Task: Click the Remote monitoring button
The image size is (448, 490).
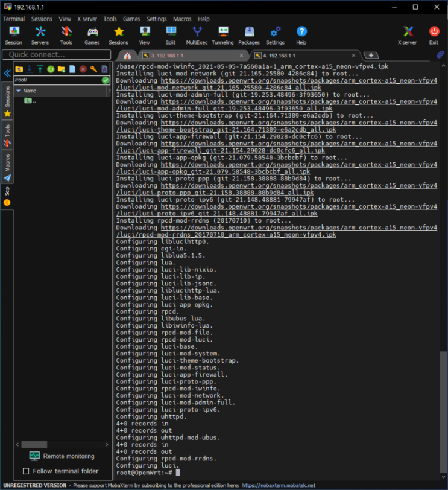Action: [x=62, y=456]
